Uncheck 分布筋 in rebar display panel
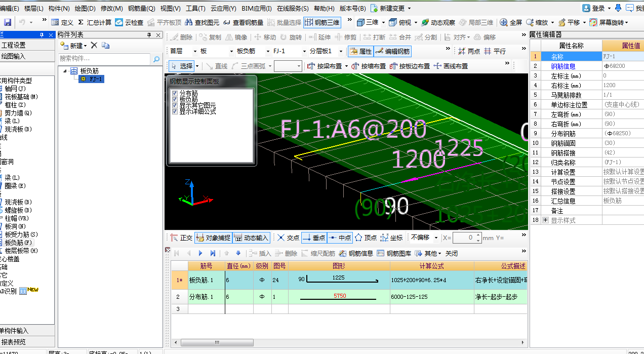This screenshot has height=354, width=644. click(175, 93)
